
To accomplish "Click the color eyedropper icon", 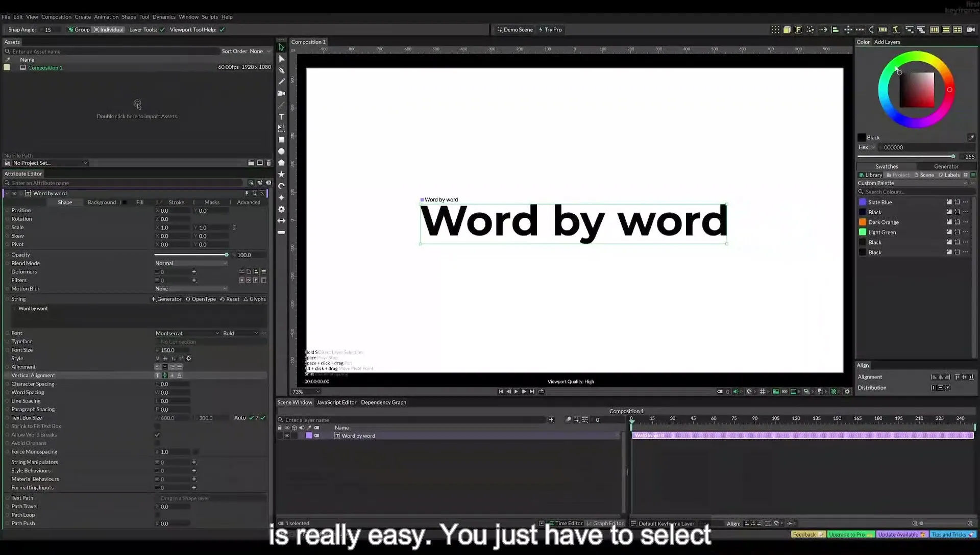I will [971, 137].
